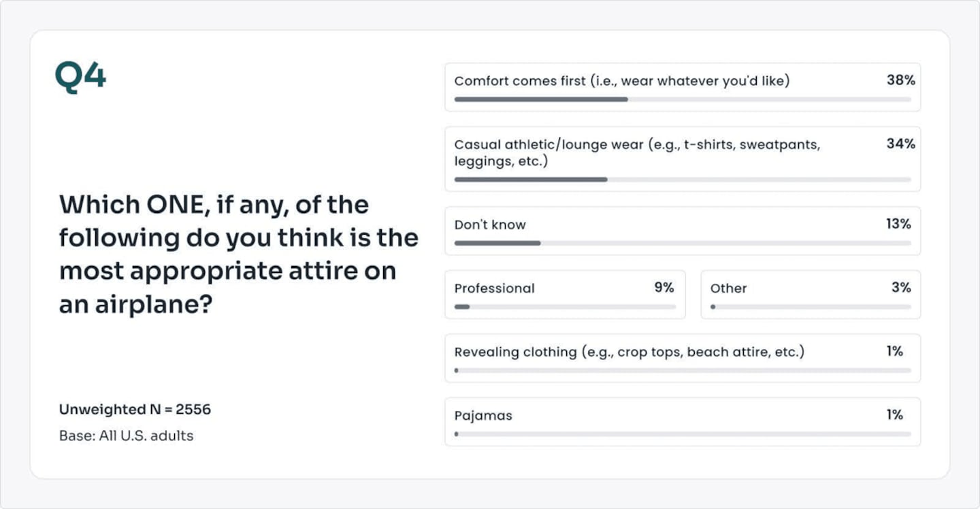
Task: Click the Q4 question label
Action: pyautogui.click(x=80, y=76)
